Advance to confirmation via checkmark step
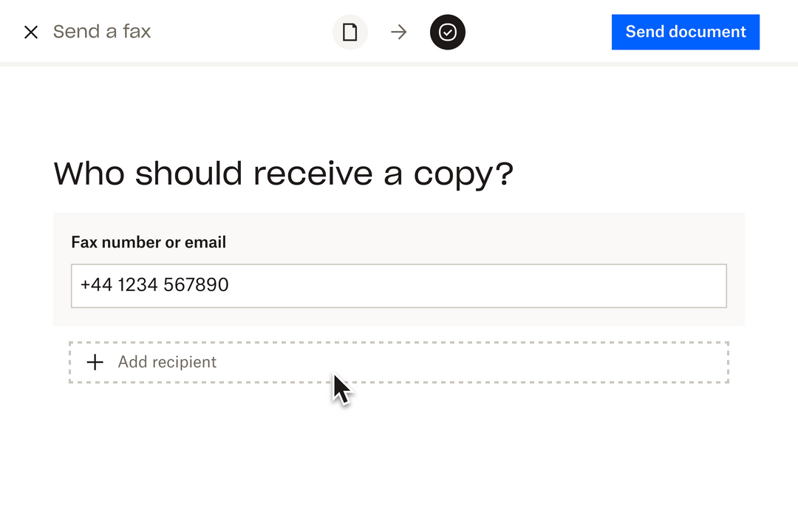This screenshot has height=532, width=798. pos(447,32)
